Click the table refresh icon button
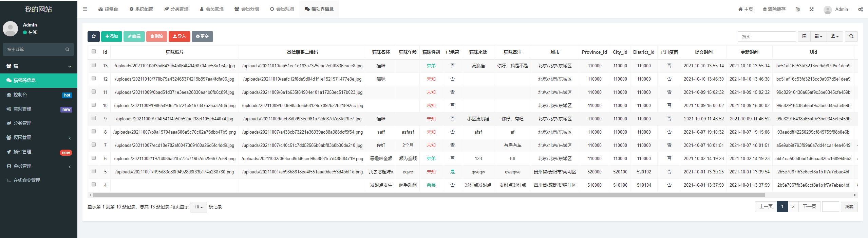The height and width of the screenshot is (238, 868). (93, 36)
